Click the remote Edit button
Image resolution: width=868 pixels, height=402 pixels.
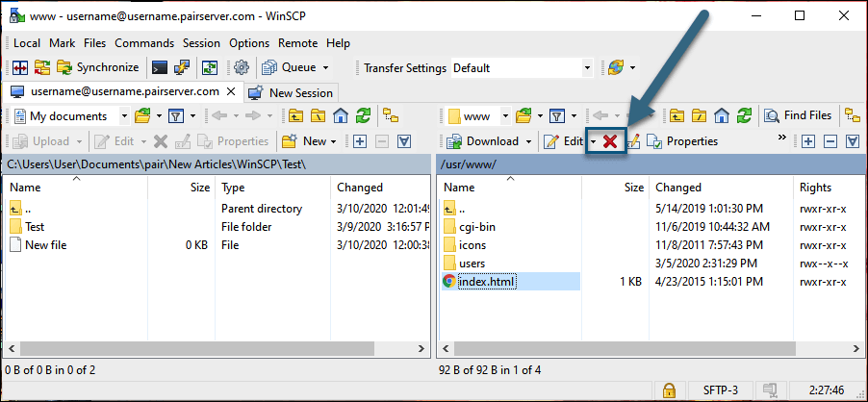click(x=564, y=141)
